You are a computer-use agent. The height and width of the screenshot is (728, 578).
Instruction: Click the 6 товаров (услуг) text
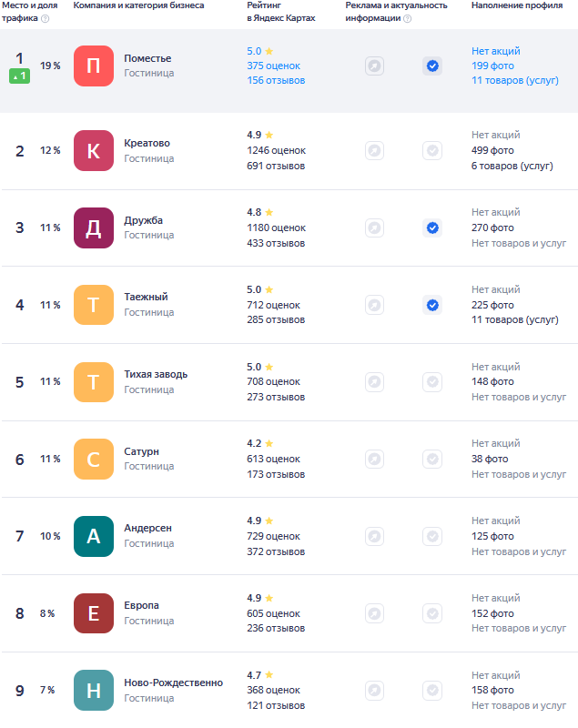(x=512, y=166)
